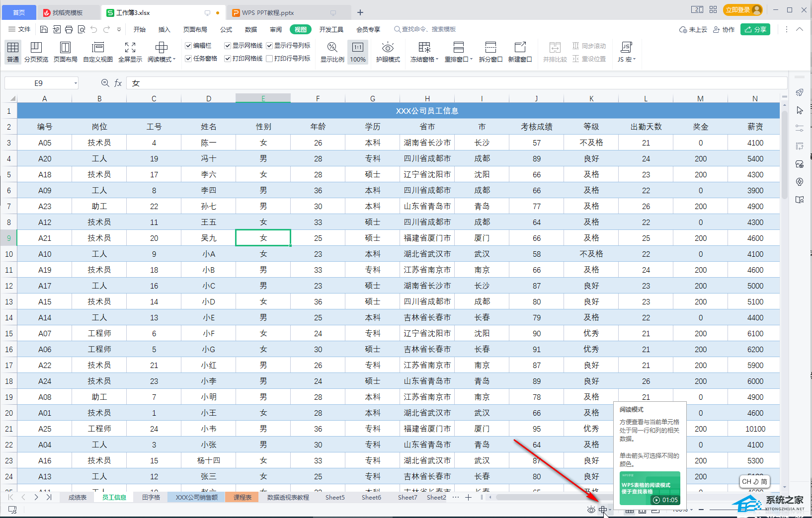Open the 阅读模式 reading mode dropdown
The width and height of the screenshot is (812, 518).
174,60
